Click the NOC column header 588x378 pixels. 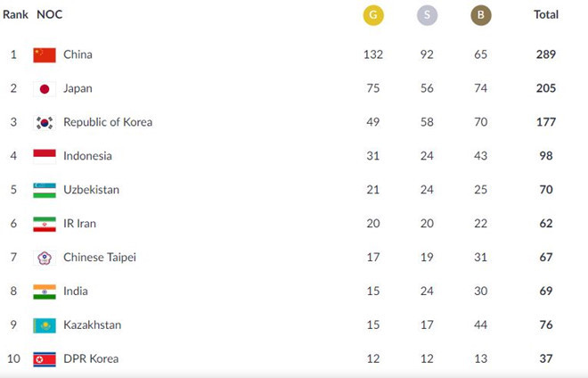pyautogui.click(x=49, y=15)
